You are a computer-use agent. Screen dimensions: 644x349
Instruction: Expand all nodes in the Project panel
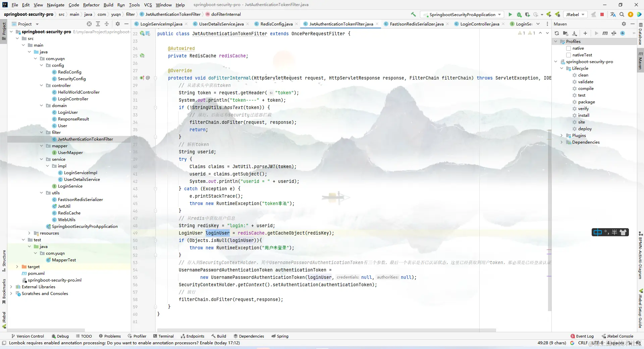98,24
